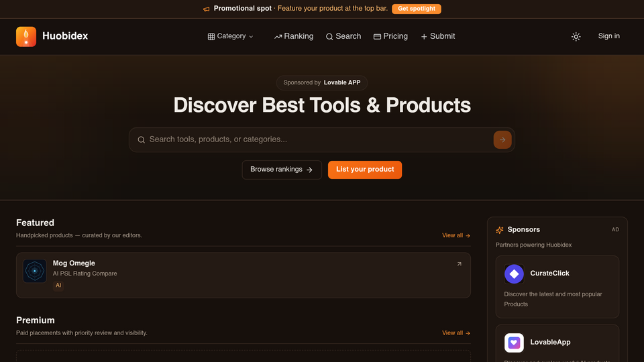Click the AI tag on Mog Omegle

58,286
